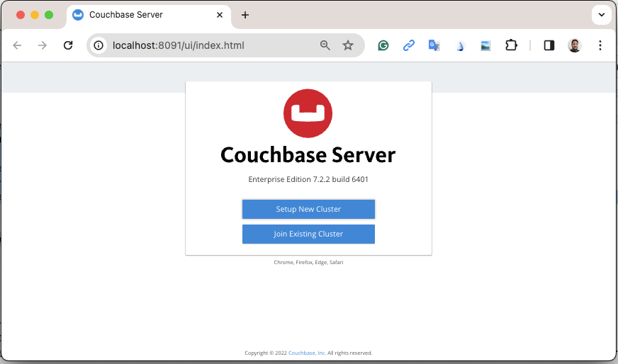Click the Setup New Cluster button
This screenshot has height=364, width=618.
[308, 209]
